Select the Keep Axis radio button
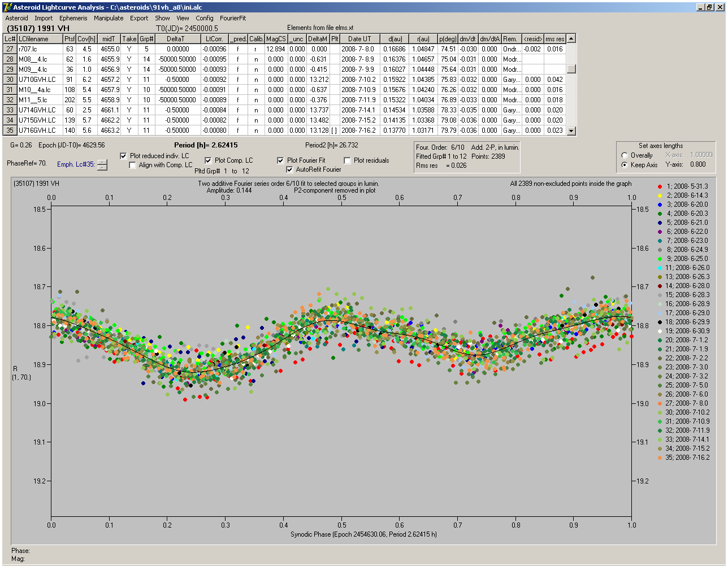The image size is (728, 566). tap(625, 165)
